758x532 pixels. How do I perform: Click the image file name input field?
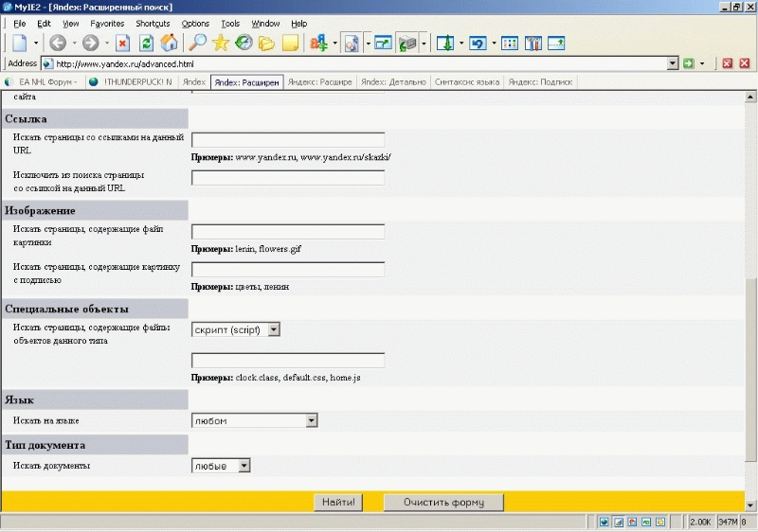pos(288,231)
